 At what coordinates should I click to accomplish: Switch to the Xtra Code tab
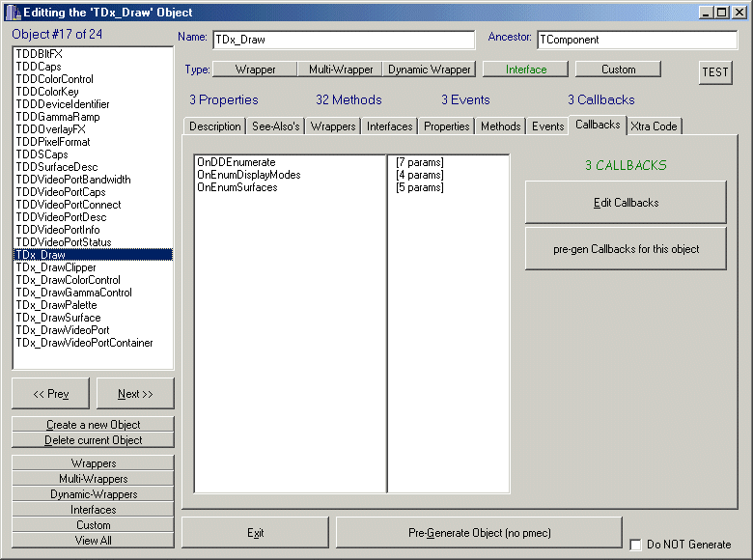(654, 126)
